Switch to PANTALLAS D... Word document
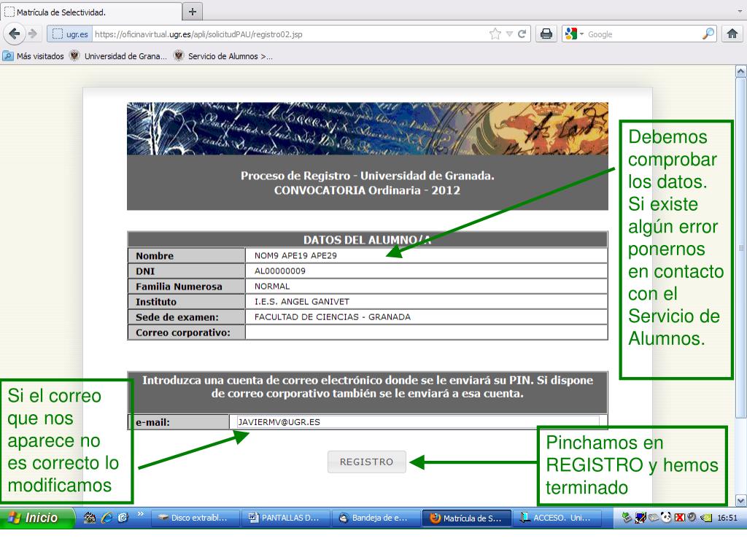This screenshot has width=747, height=560. pos(286,518)
